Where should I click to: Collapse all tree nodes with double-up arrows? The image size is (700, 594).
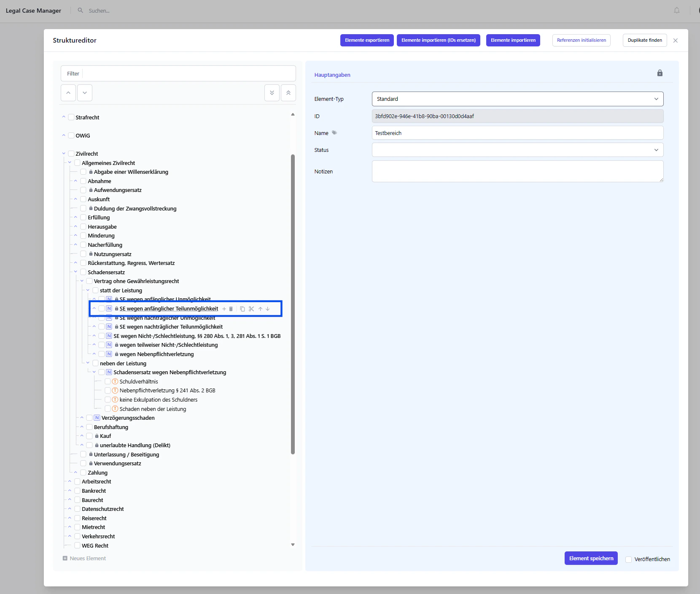(288, 93)
